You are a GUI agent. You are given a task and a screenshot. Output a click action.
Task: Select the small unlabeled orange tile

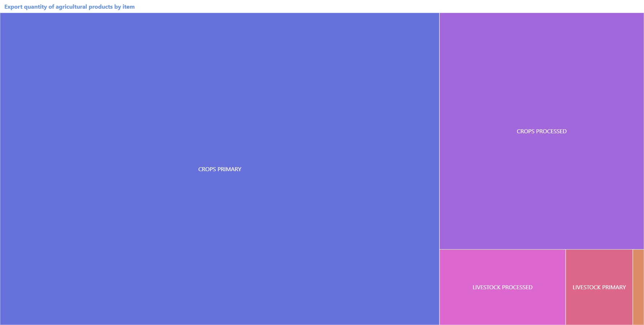(638, 287)
